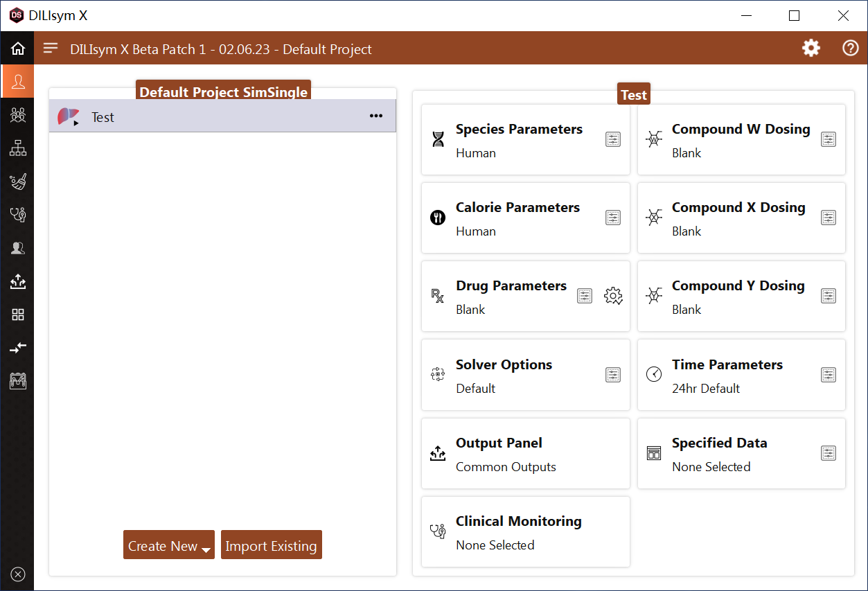868x591 pixels.
Task: Open the Test simulation three-dot menu
Action: (x=376, y=116)
